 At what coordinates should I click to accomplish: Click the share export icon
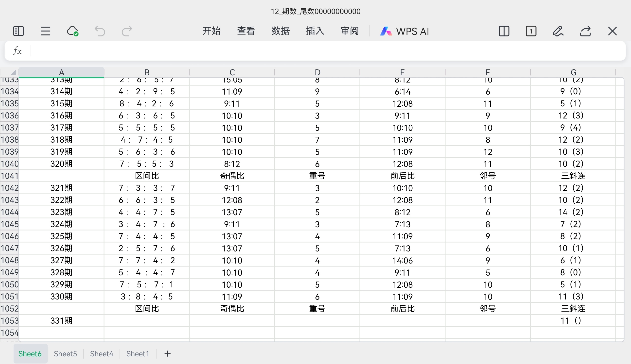click(x=585, y=31)
